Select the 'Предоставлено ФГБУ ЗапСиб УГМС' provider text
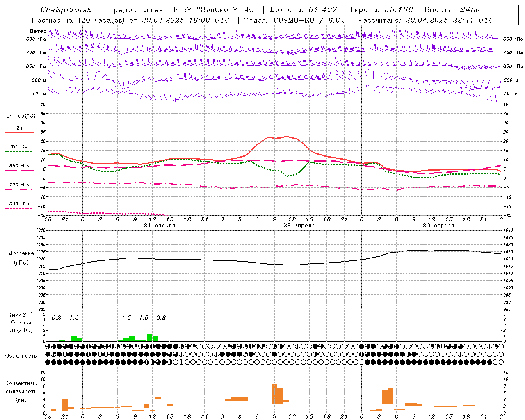Viewport: 525px width, 420px height. pyautogui.click(x=183, y=10)
